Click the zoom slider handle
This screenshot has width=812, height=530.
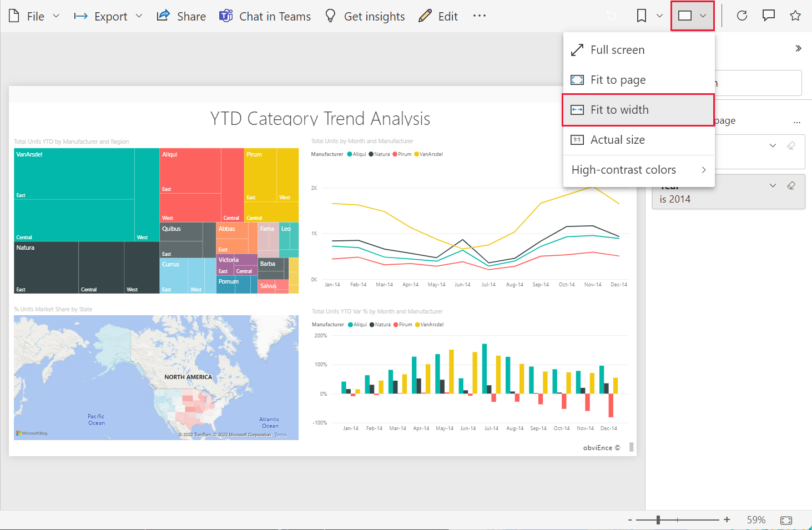tap(658, 520)
